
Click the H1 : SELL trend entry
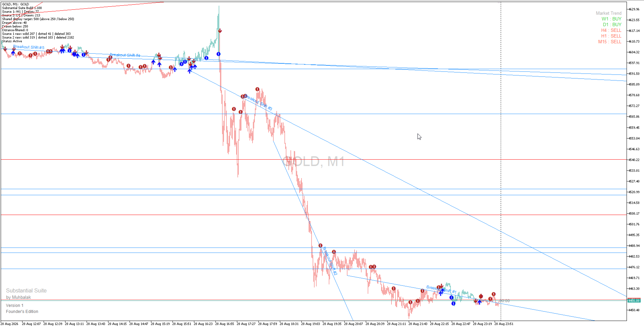tap(611, 36)
